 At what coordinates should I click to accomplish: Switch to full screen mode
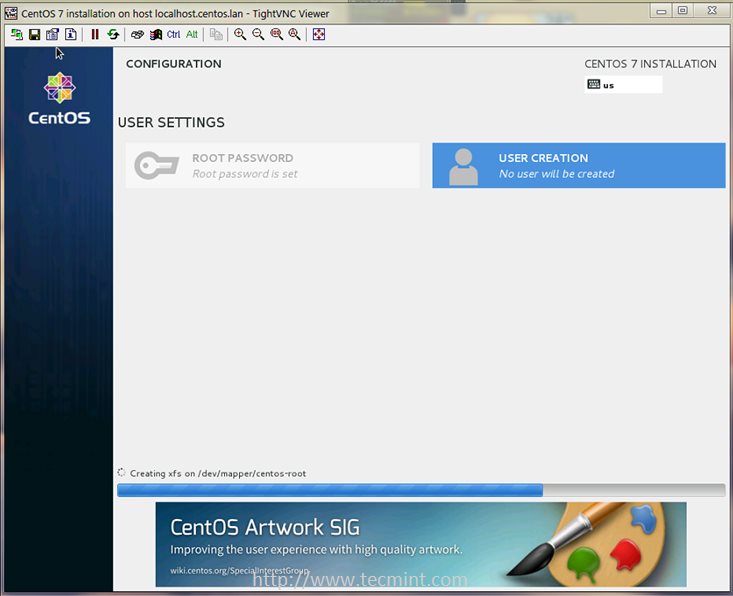pos(319,34)
